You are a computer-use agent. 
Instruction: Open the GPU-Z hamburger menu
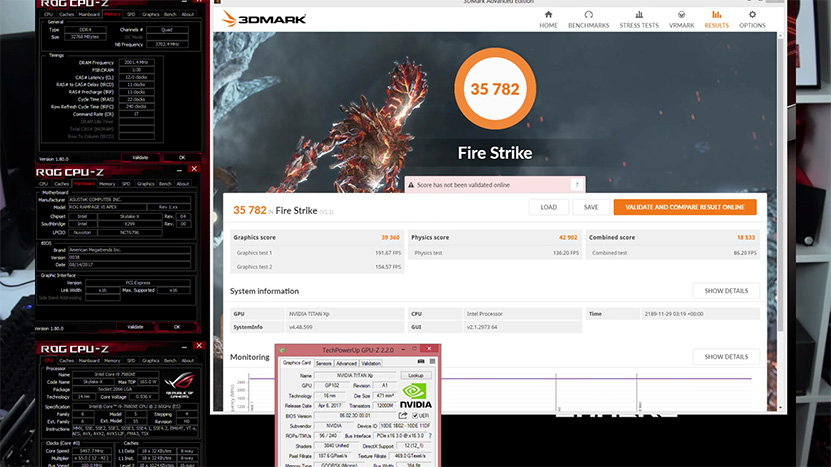[x=432, y=362]
